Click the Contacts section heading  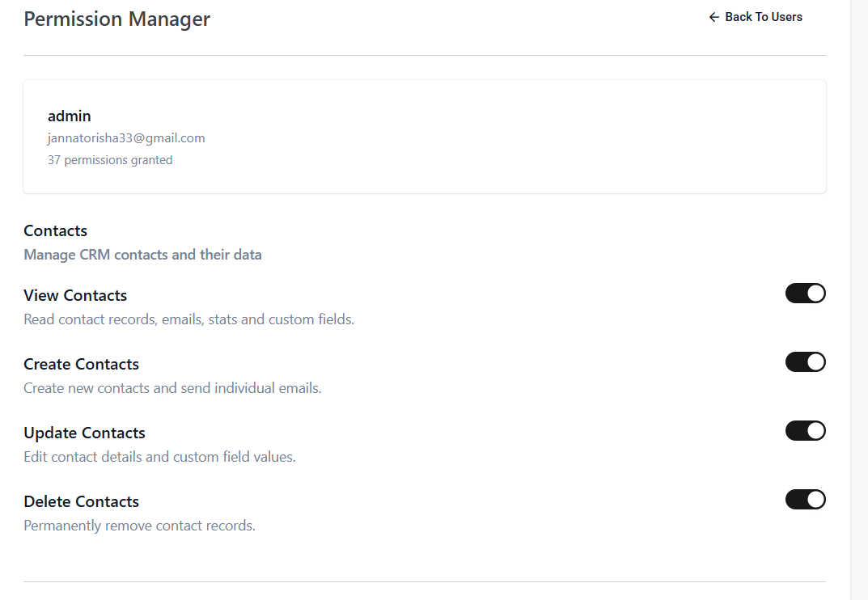pyautogui.click(x=55, y=230)
